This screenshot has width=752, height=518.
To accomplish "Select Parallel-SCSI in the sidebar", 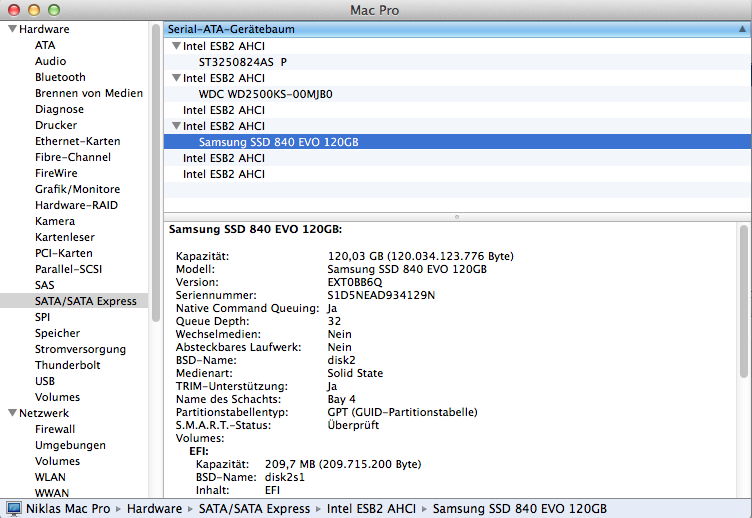I will 68,269.
